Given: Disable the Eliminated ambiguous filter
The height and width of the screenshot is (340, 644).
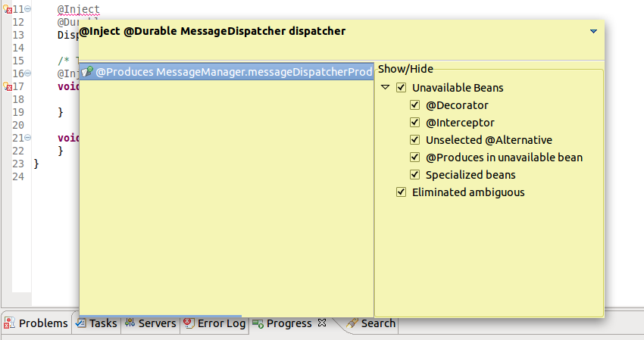Looking at the screenshot, I should point(402,192).
